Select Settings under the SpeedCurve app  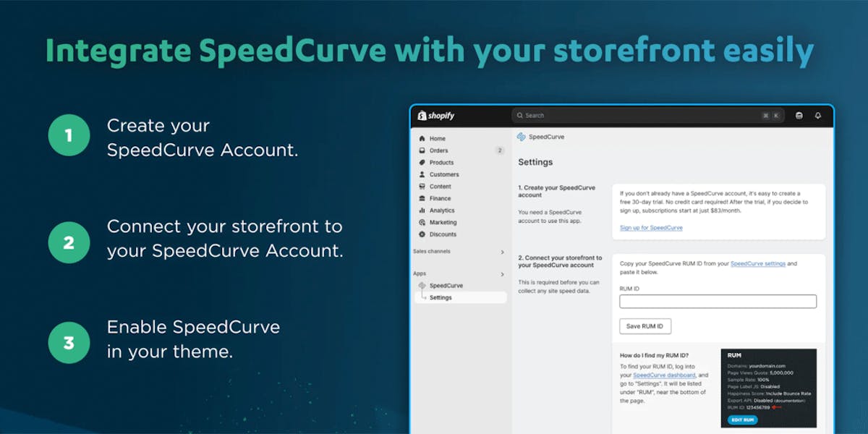[441, 297]
